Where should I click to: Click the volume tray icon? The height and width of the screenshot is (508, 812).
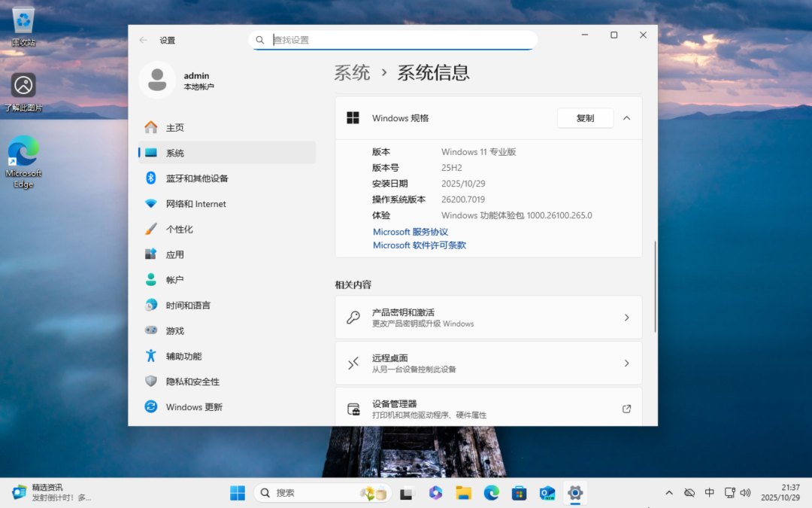746,492
